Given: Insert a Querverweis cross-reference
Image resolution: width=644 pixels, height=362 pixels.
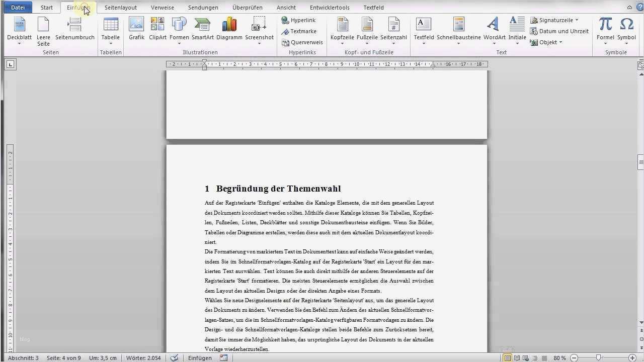Looking at the screenshot, I should coord(302,42).
